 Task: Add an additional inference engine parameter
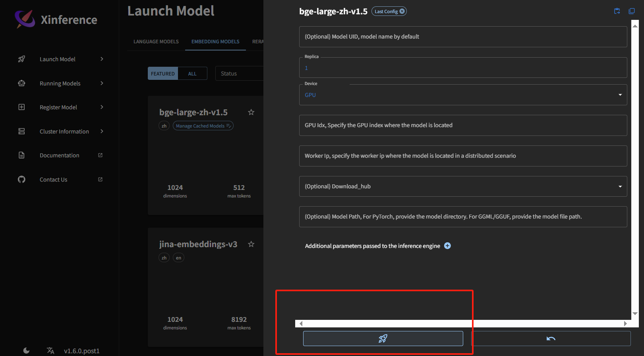pos(447,246)
